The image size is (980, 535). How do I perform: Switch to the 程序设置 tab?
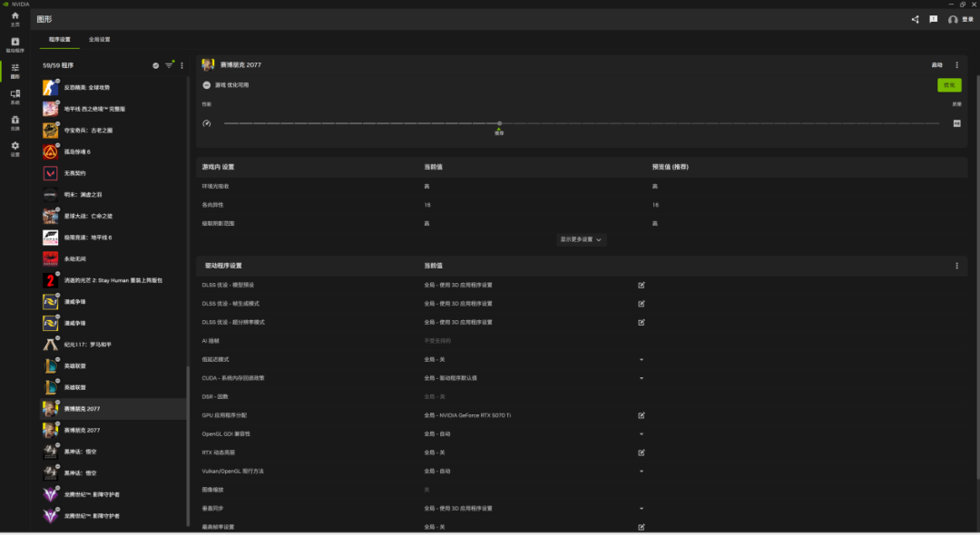coord(60,39)
